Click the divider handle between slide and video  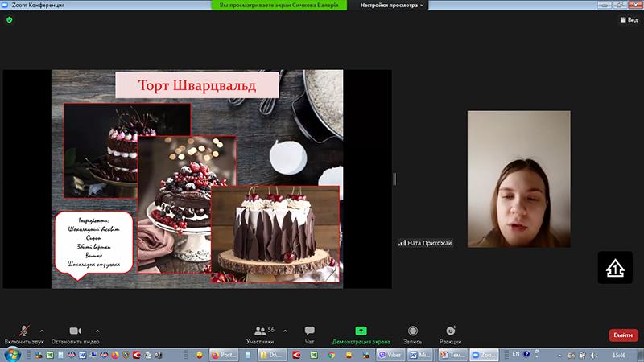point(394,179)
